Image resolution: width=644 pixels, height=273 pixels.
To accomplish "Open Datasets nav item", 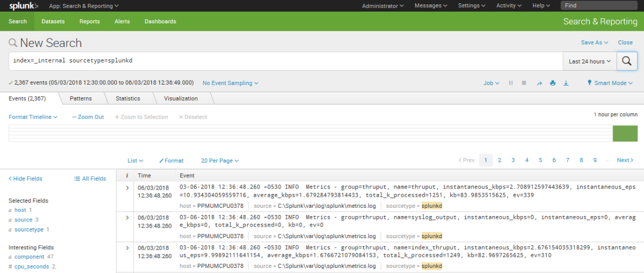I will click(53, 22).
